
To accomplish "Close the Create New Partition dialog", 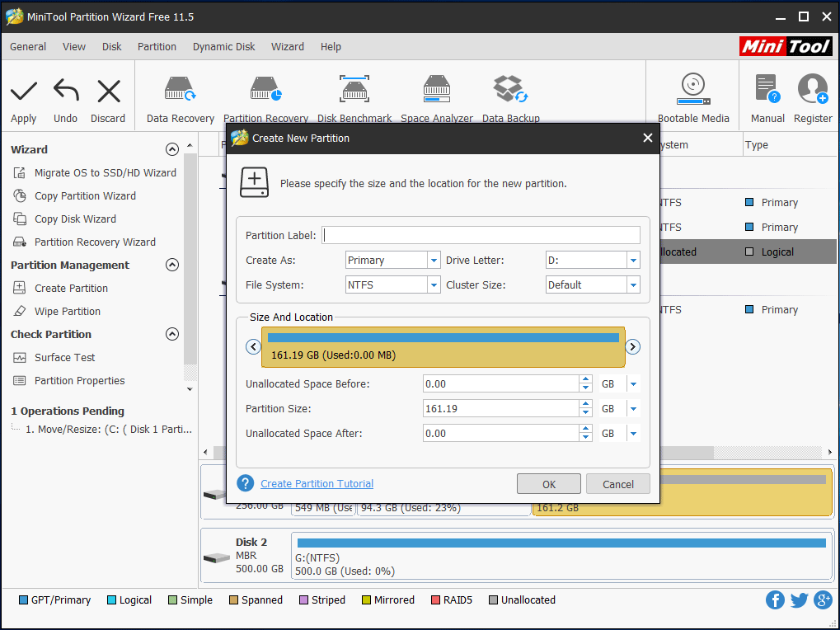I will click(x=647, y=139).
